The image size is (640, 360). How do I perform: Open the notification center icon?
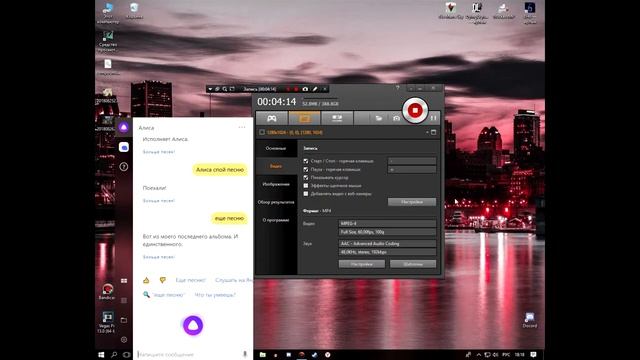[533, 355]
